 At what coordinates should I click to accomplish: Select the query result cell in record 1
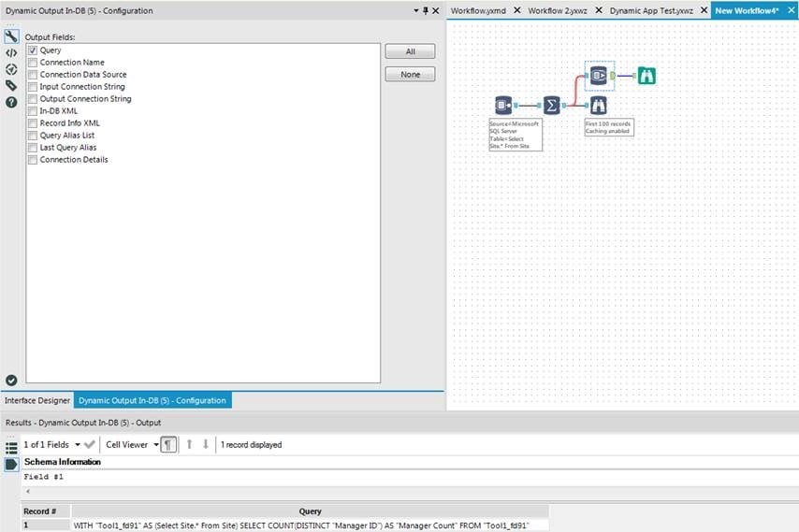tap(310, 525)
